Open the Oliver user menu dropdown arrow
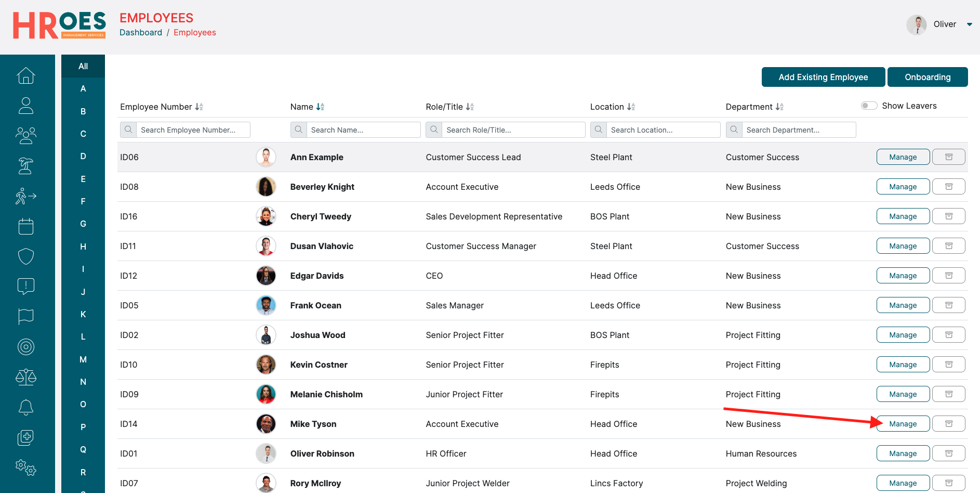980x493 pixels. 969,24
